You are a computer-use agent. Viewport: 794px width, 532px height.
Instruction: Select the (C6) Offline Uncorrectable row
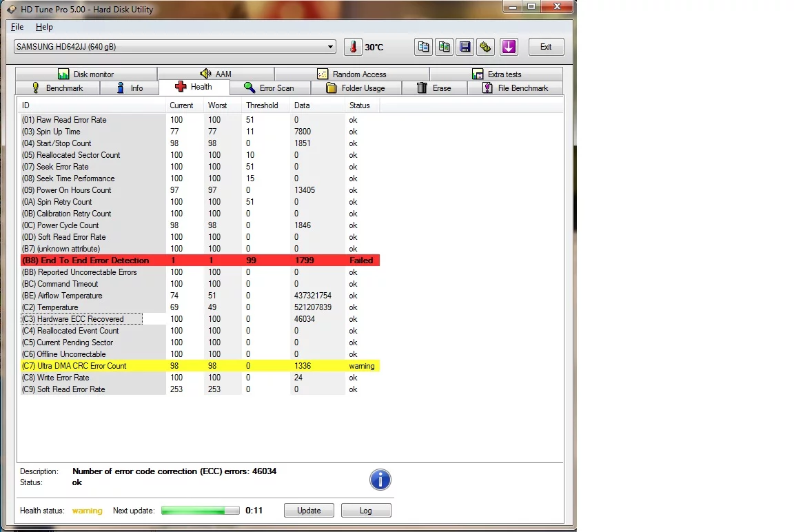[x=200, y=354]
